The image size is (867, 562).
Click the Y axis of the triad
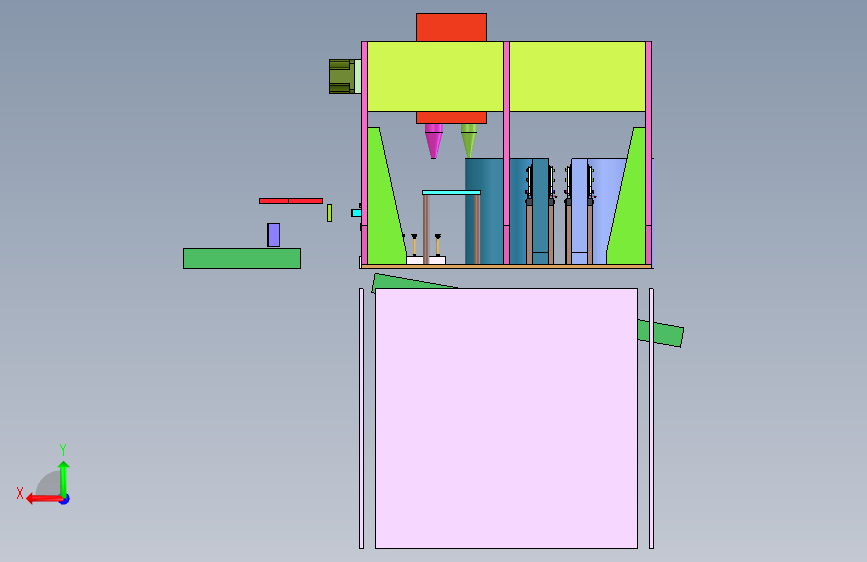[64, 480]
